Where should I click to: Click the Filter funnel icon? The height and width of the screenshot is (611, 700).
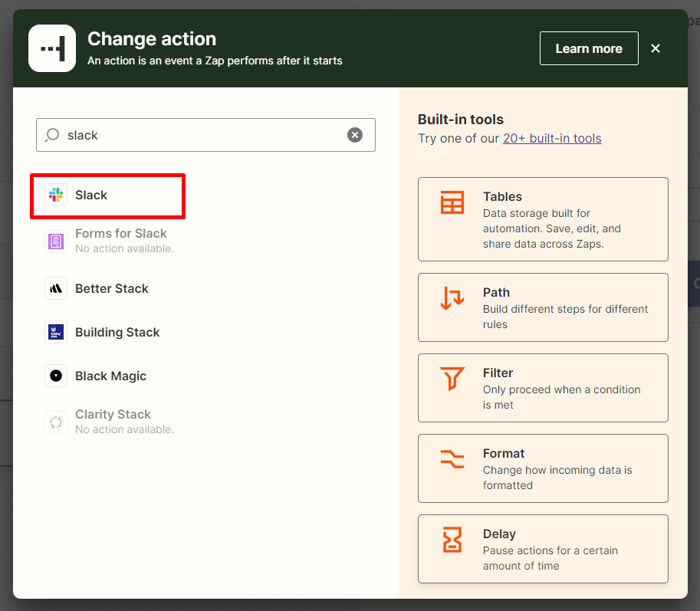tap(452, 379)
